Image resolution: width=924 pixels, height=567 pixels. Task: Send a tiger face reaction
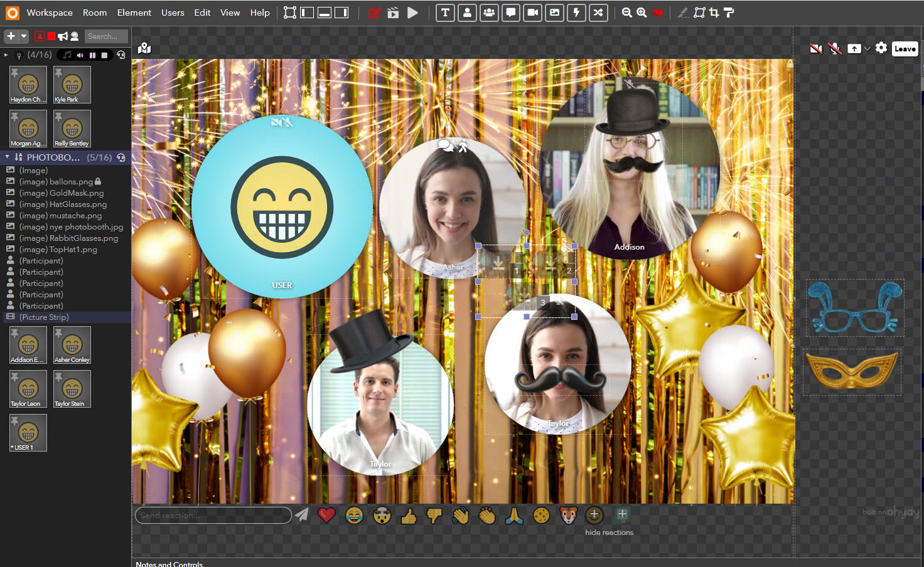(568, 516)
